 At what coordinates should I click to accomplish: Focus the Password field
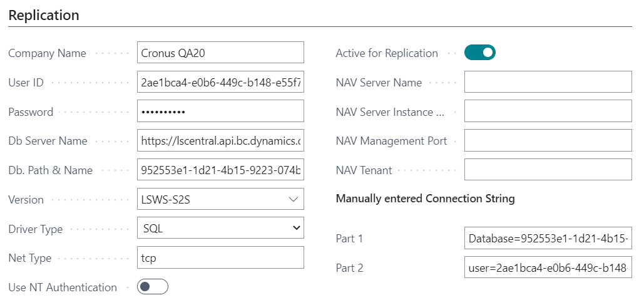pyautogui.click(x=220, y=111)
